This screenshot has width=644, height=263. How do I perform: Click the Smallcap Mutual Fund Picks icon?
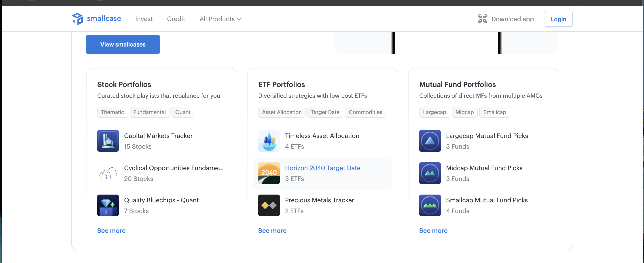point(430,205)
